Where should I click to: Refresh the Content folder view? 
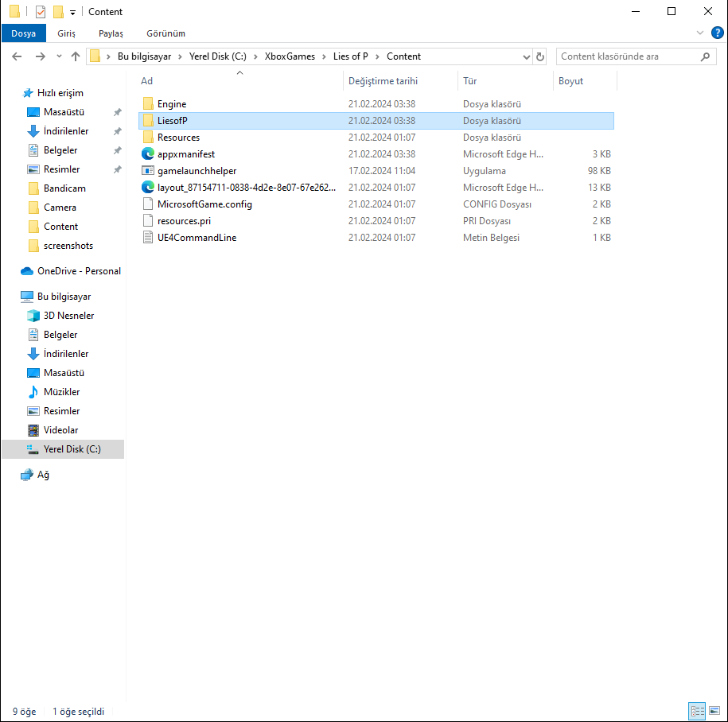pos(540,56)
